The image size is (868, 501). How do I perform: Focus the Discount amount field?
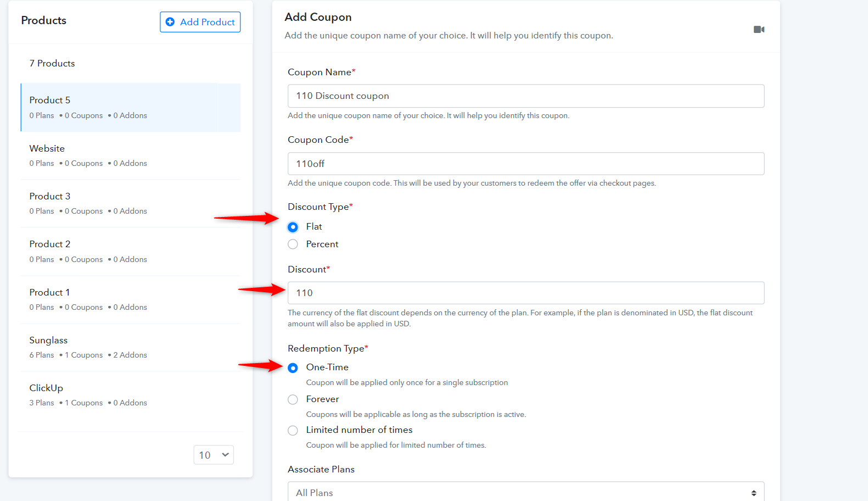click(525, 293)
